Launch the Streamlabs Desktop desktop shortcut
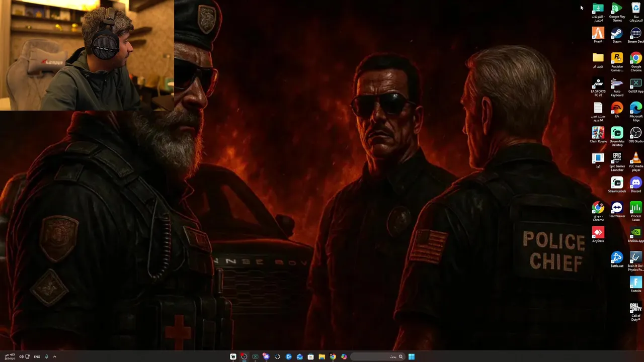Image resolution: width=644 pixels, height=362 pixels. click(x=617, y=137)
